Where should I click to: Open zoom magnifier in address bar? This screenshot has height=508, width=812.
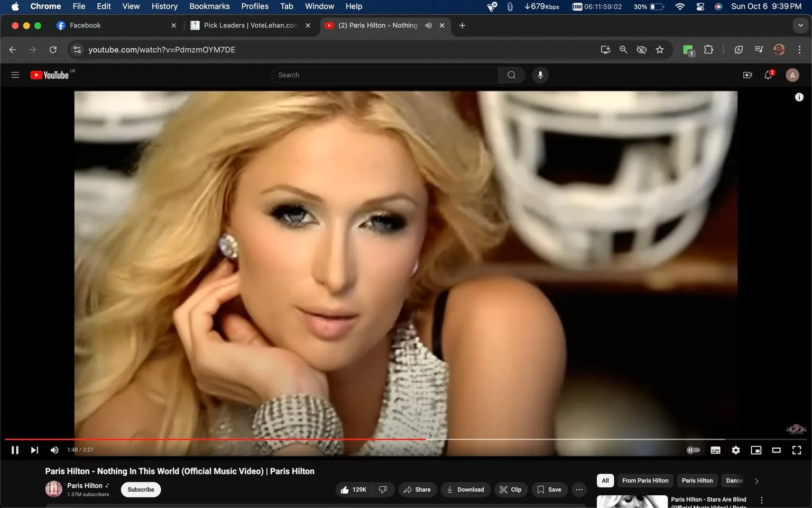(x=623, y=50)
